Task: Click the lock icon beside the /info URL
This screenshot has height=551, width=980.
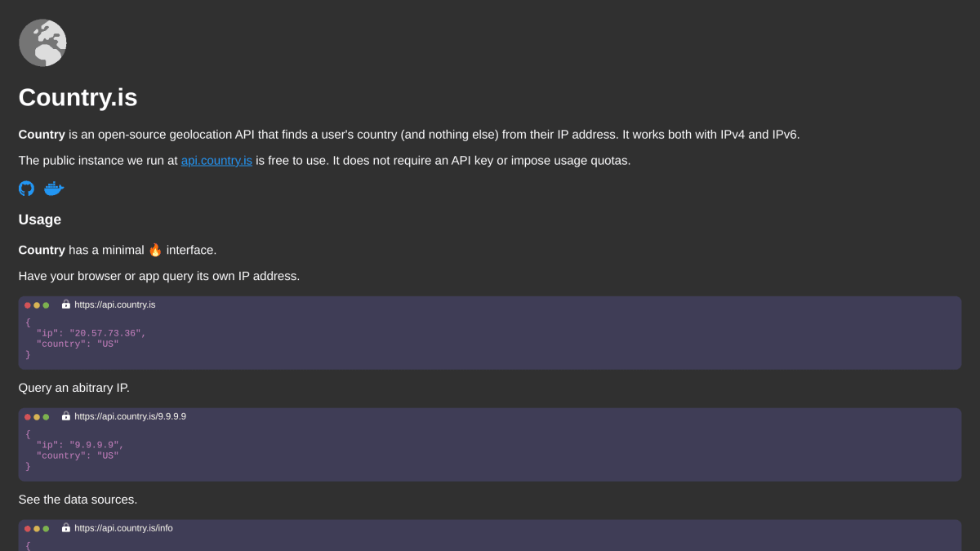Action: pos(66,528)
